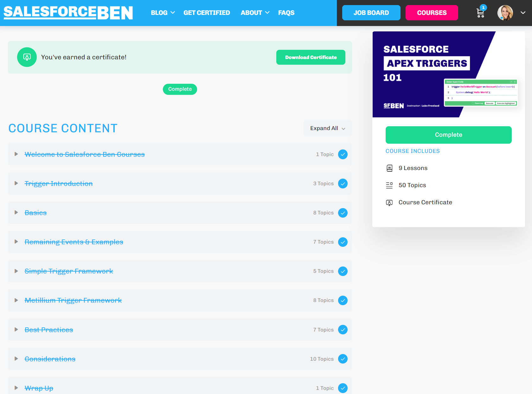Click the Salesforce Ben logo
532x394 pixels.
pos(68,12)
